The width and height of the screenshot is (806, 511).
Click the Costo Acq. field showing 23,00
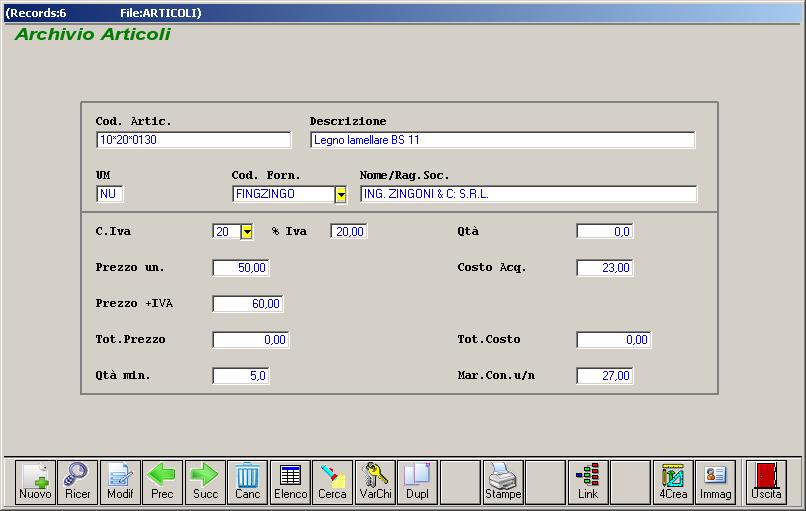tap(604, 268)
